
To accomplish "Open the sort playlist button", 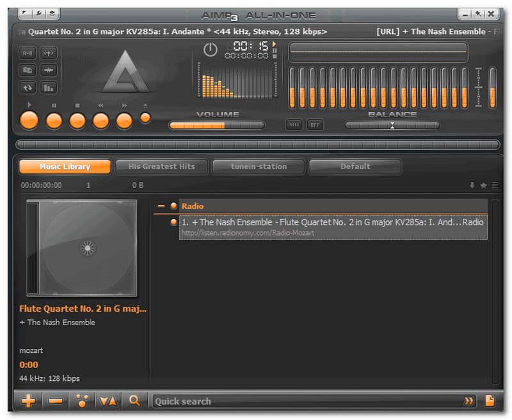I will click(108, 401).
